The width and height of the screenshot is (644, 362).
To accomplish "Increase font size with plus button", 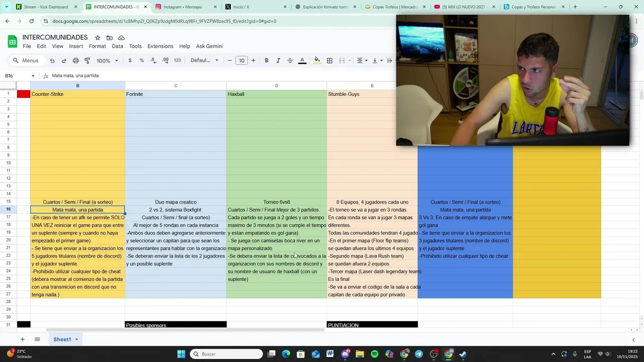I will pyautogui.click(x=253, y=60).
